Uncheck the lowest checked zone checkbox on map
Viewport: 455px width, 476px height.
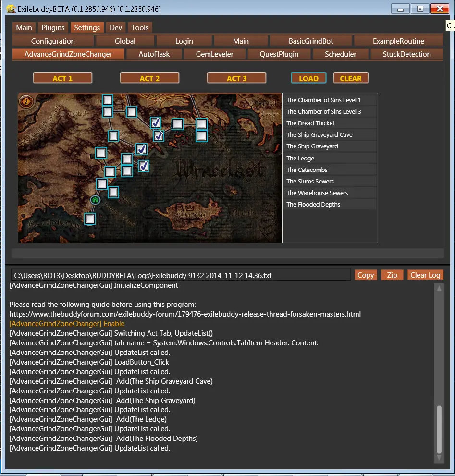click(144, 166)
